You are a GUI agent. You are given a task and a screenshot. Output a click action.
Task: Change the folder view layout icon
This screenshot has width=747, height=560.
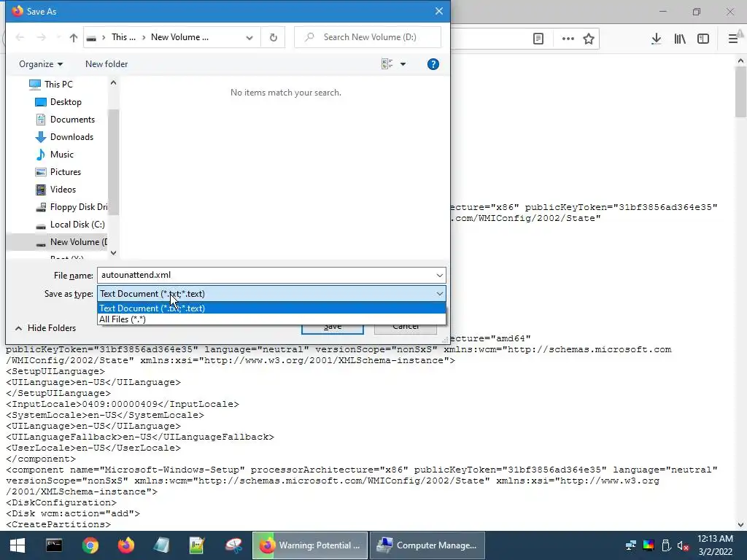pos(387,64)
